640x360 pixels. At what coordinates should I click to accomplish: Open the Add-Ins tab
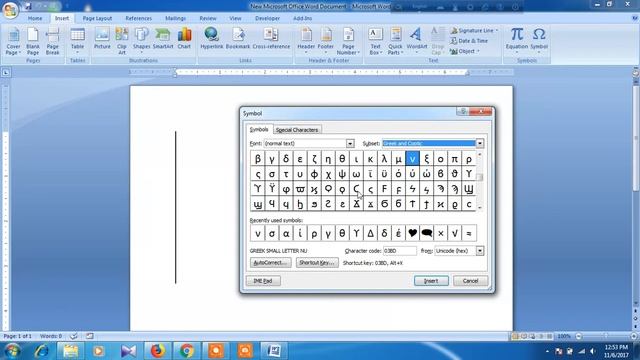(x=302, y=18)
